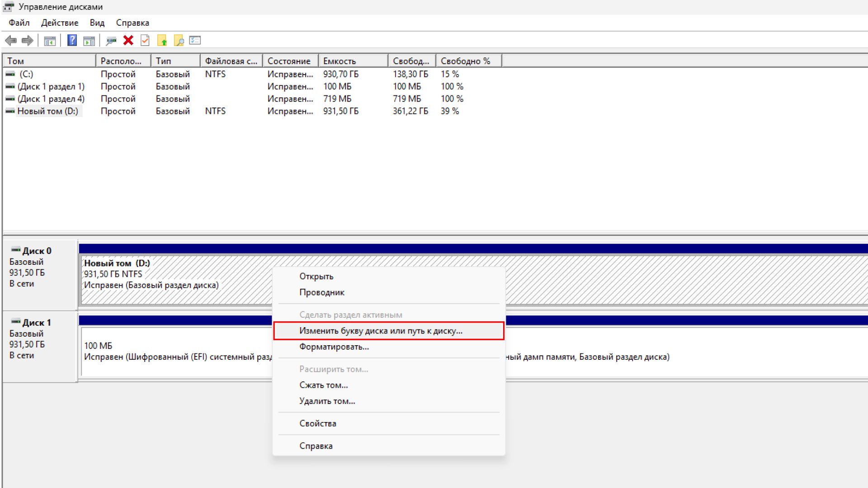
Task: Click the checklist settings toolbar icon
Action: point(195,41)
